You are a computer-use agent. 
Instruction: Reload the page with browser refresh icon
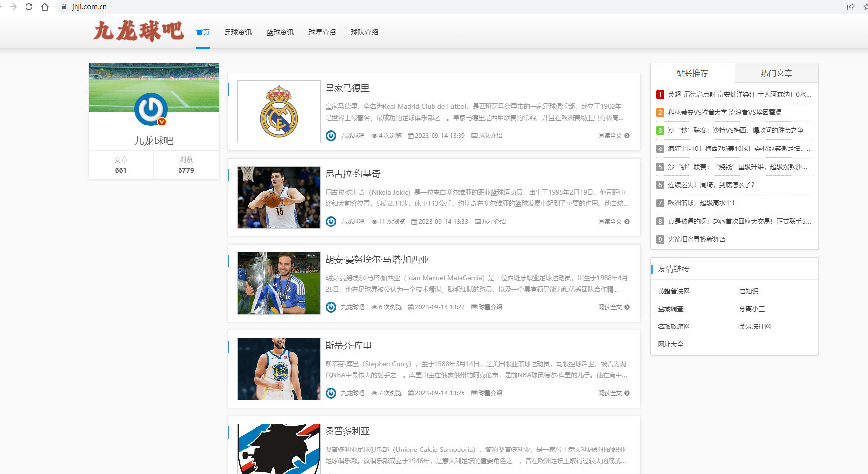pos(29,7)
